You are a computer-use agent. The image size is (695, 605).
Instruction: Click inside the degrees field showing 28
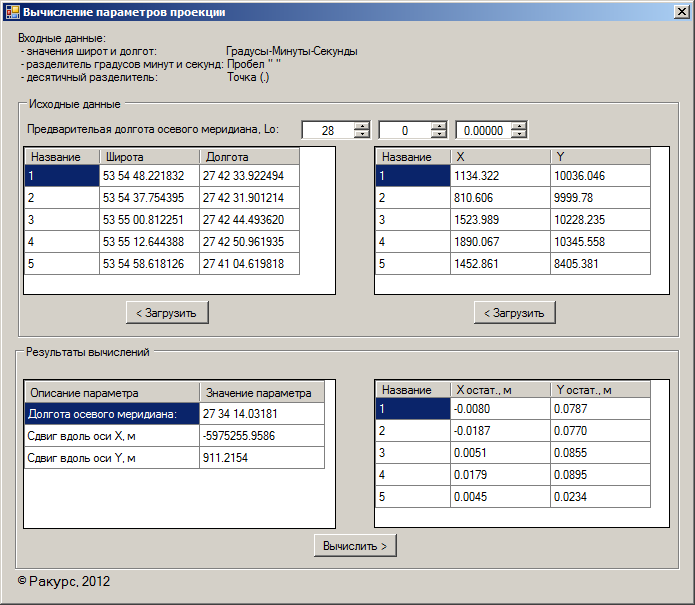coord(326,130)
